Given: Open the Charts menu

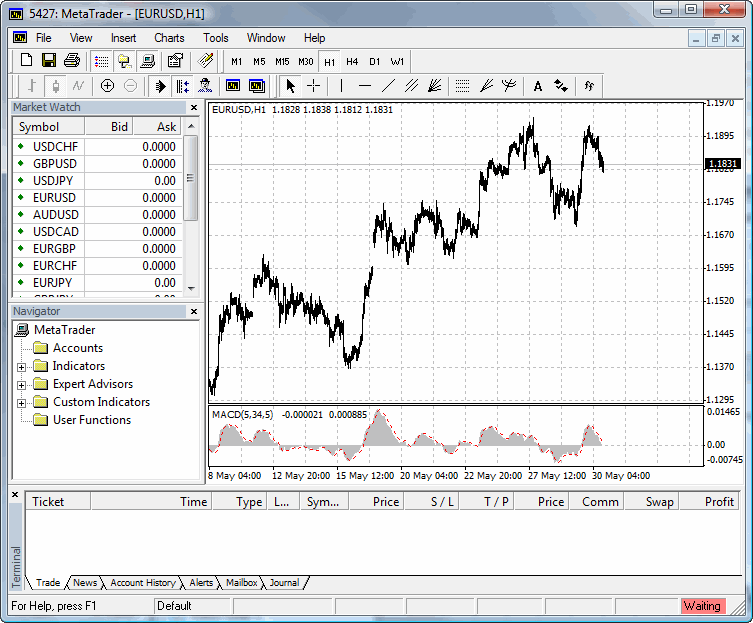Looking at the screenshot, I should coord(169,38).
